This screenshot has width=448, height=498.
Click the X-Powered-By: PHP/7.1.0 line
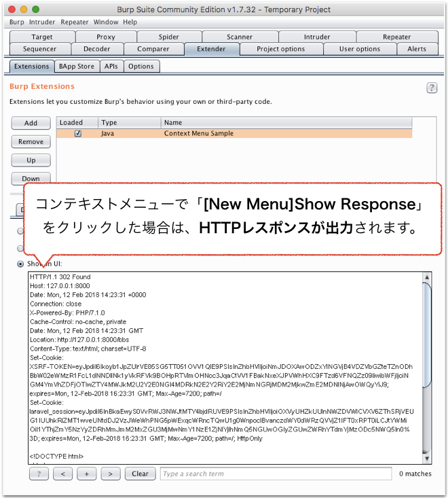[x=67, y=313]
